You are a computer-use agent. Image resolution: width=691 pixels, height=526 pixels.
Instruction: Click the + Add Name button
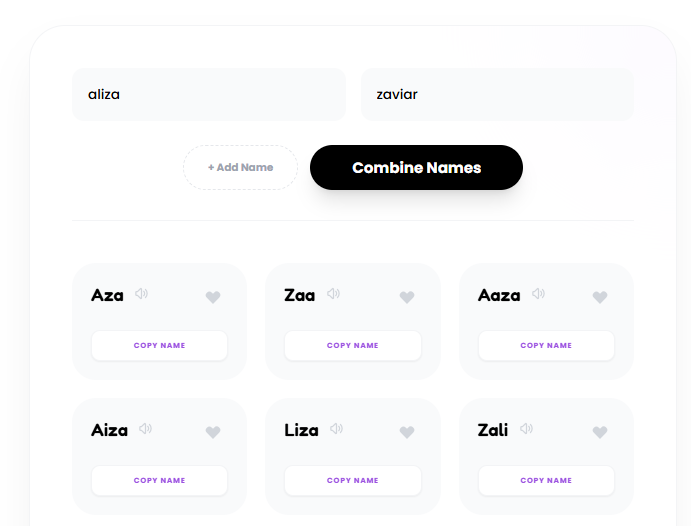pos(240,168)
